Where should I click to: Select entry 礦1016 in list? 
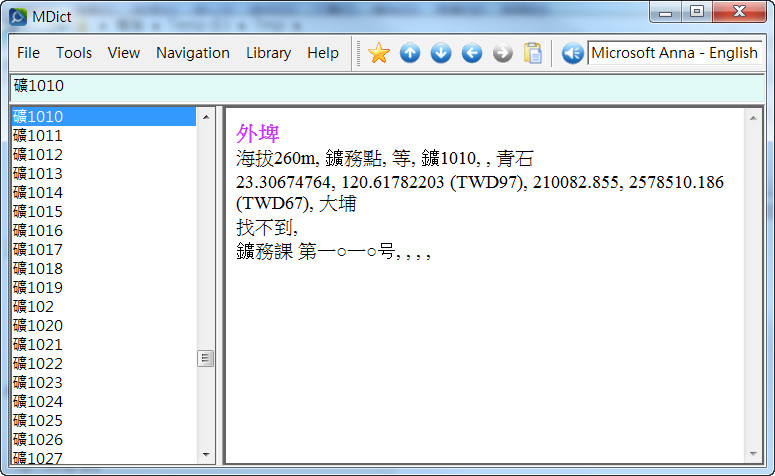click(x=104, y=231)
